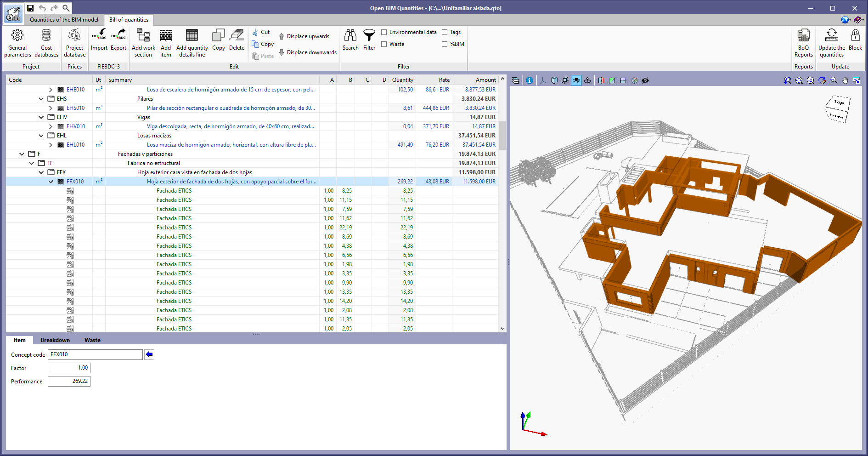Click Displace downwards

tap(308, 52)
